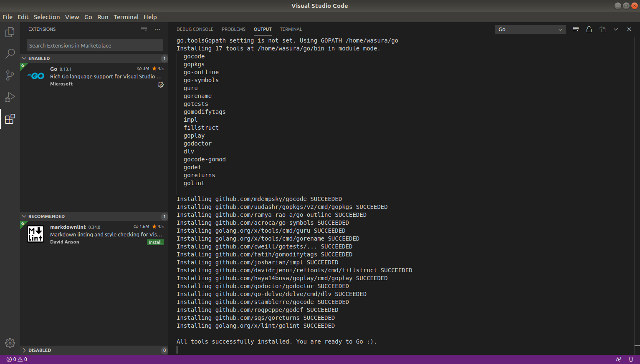Install the markdownlint extension
Screen dimensions: 640x364
155,242
